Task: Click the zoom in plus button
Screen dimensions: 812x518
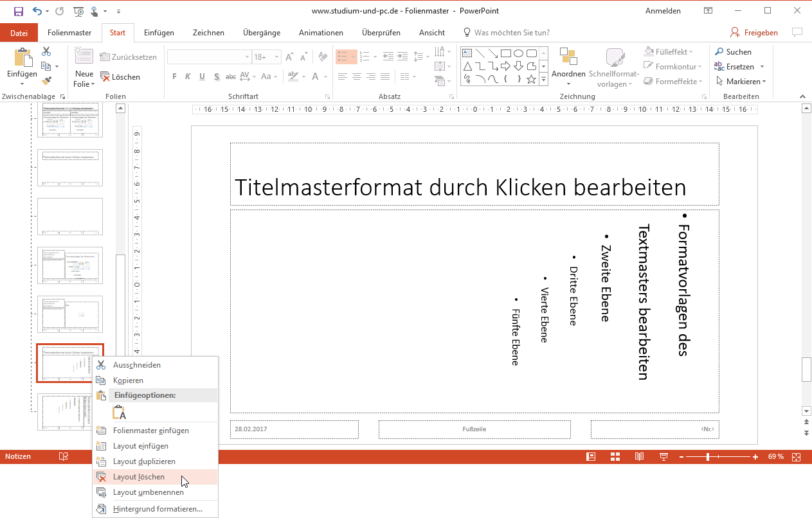Action: coord(755,457)
